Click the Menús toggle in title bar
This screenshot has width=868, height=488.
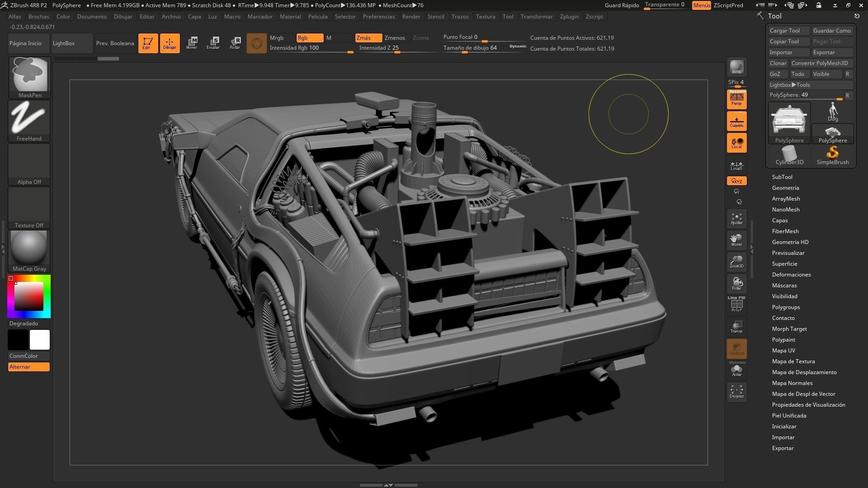(702, 5)
